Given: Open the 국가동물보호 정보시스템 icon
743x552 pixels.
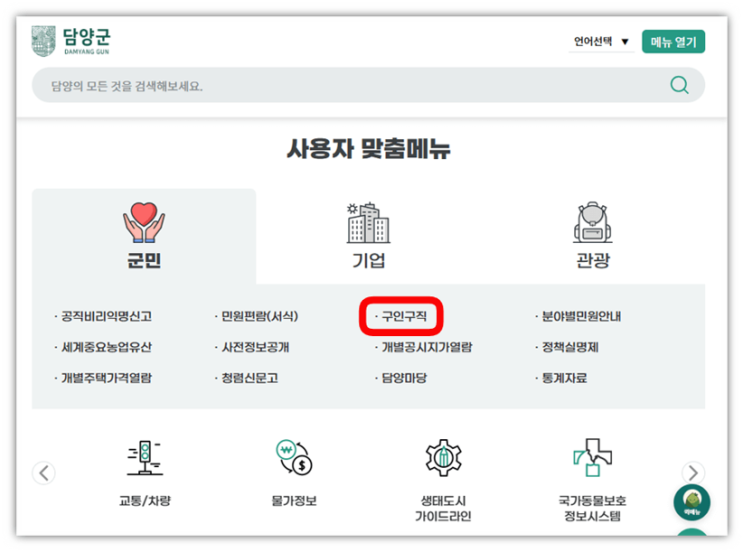Looking at the screenshot, I should click(592, 457).
